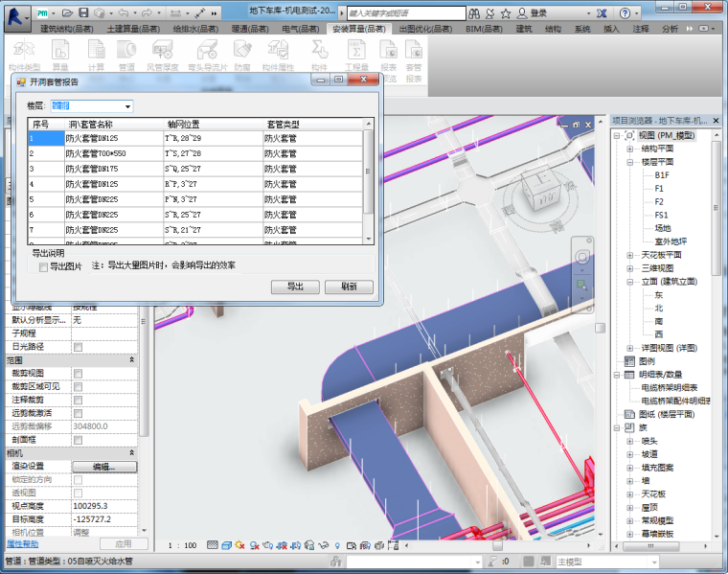Collapse the 立面 (建筑立面) tree node

click(x=630, y=282)
